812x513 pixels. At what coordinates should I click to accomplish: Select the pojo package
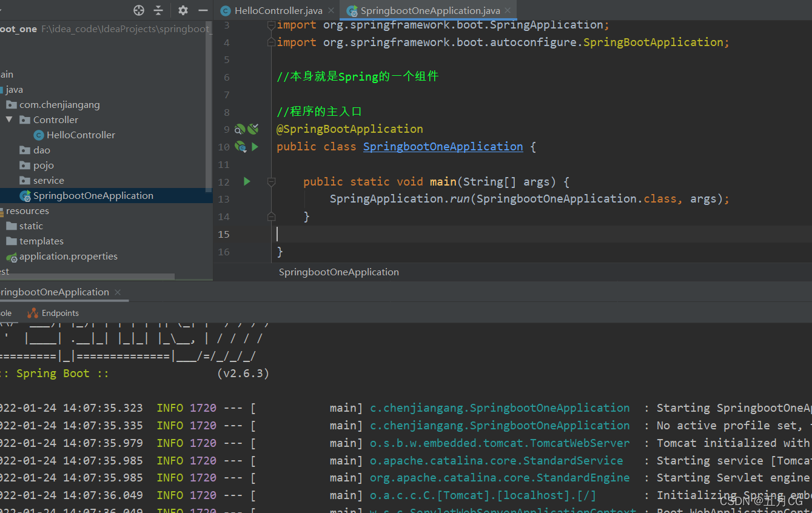click(x=44, y=166)
